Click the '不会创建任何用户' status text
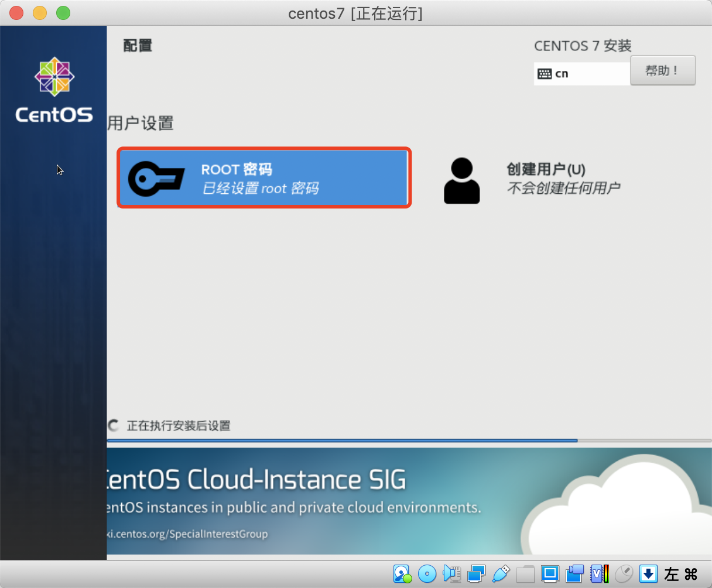This screenshot has width=712, height=588. (564, 188)
